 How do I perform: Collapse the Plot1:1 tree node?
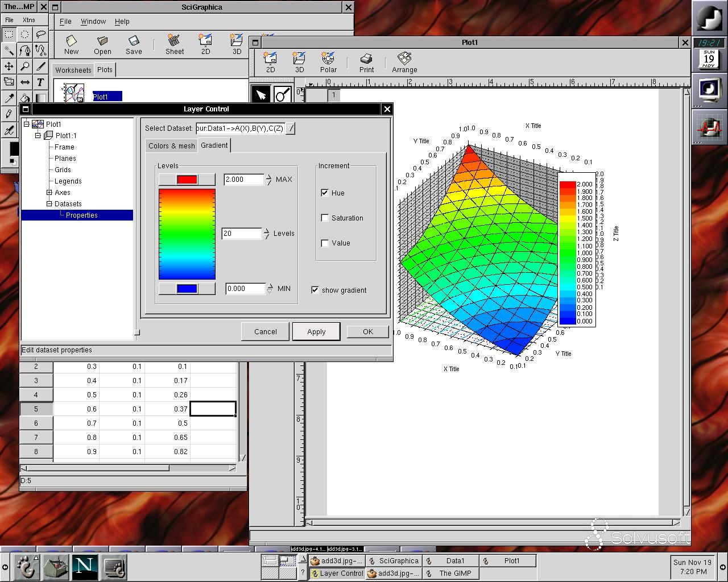click(38, 135)
